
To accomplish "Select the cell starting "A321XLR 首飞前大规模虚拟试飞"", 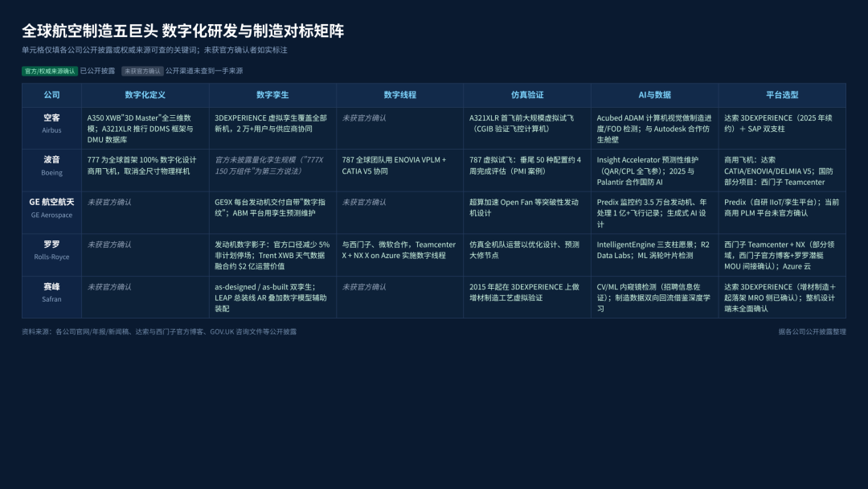I will click(x=527, y=128).
